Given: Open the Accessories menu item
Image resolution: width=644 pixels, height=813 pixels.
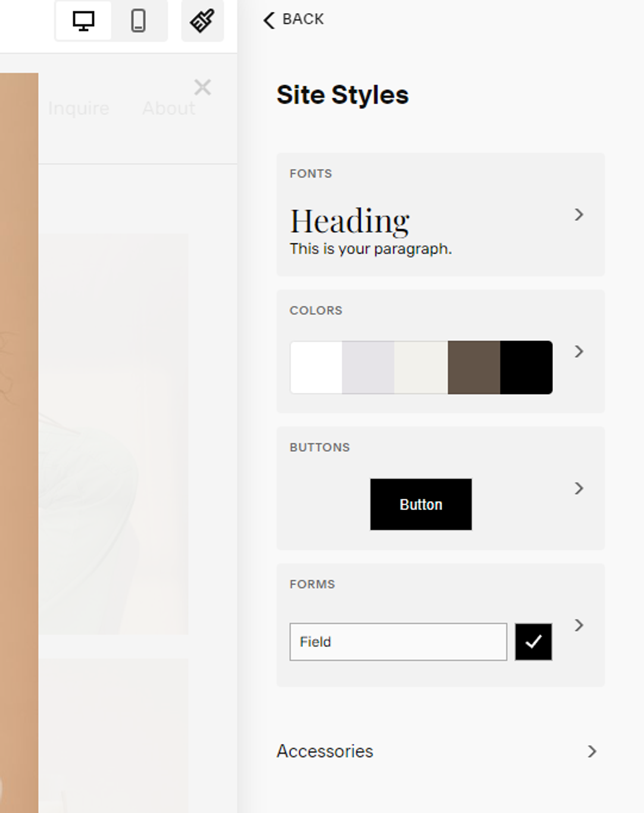Looking at the screenshot, I should coord(437,752).
